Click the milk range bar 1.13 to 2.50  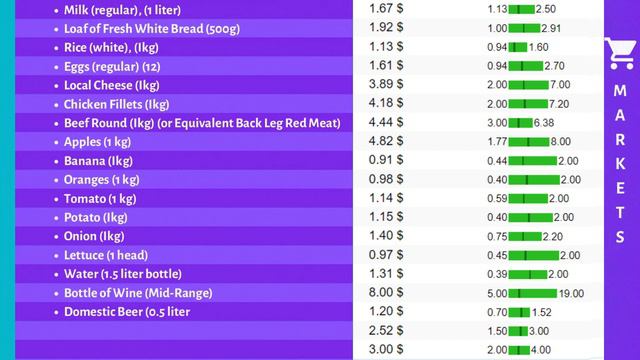522,9
